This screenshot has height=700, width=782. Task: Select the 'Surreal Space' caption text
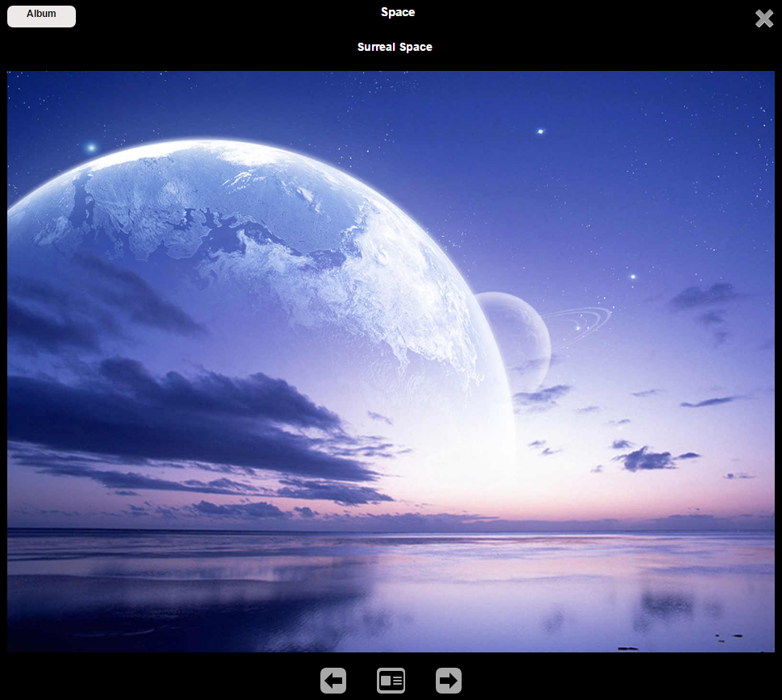pos(395,47)
